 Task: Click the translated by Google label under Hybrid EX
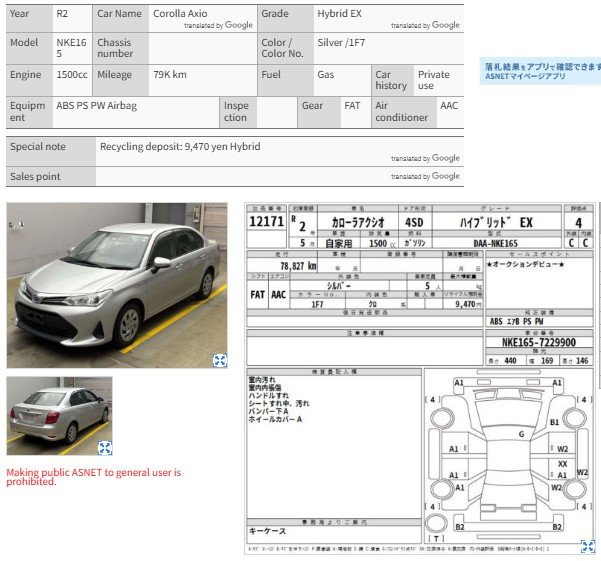pyautogui.click(x=425, y=25)
